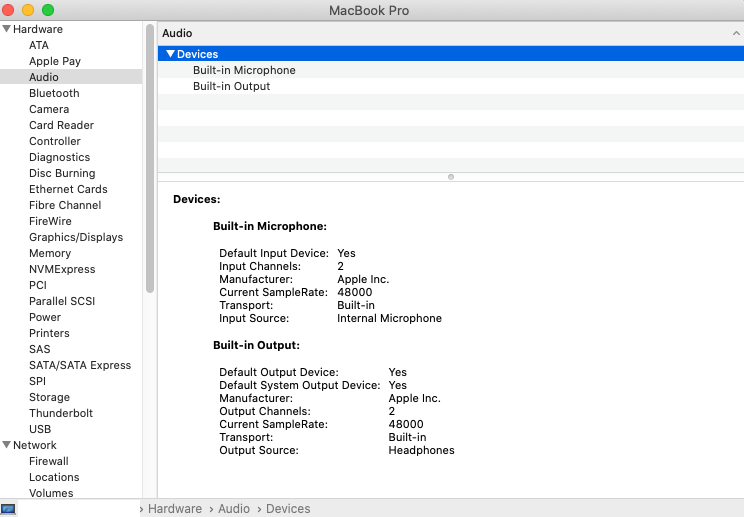Click the Built-in Microphone details heading
The height and width of the screenshot is (517, 744).
point(270,226)
